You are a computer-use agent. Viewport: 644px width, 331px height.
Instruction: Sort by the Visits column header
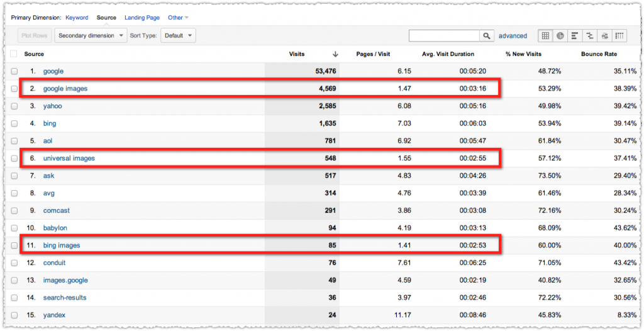297,54
